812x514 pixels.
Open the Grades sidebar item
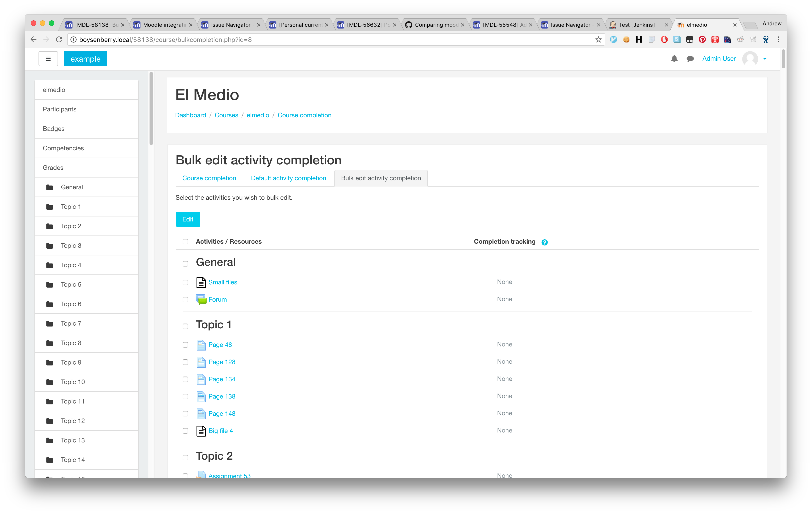point(86,168)
